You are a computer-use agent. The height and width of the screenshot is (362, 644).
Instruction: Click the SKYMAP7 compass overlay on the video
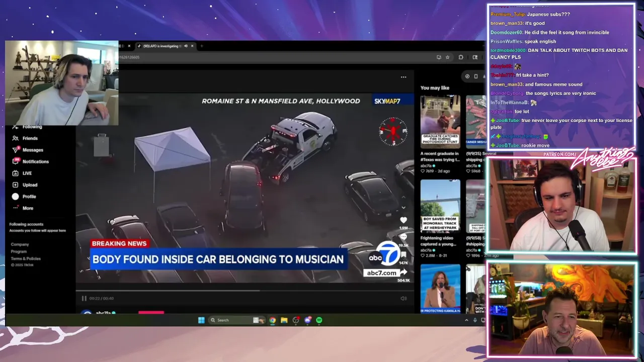[393, 131]
